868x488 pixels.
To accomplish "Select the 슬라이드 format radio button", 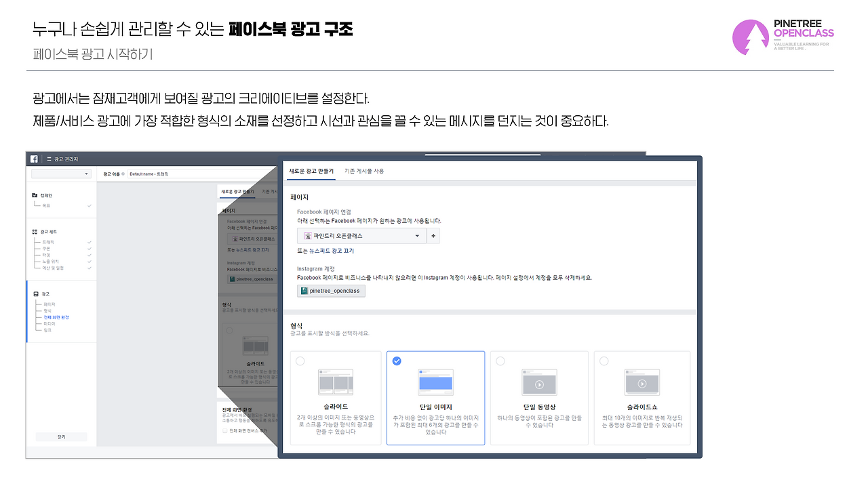I will 300,361.
